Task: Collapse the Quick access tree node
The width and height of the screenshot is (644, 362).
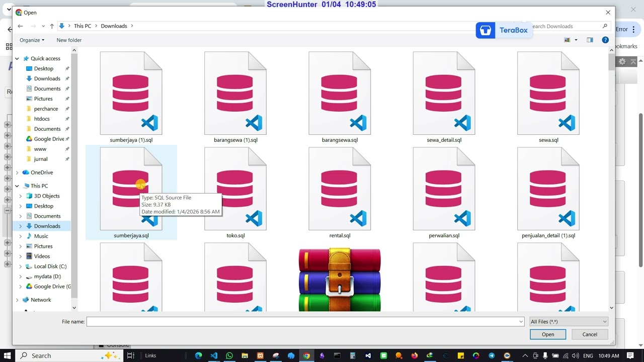Action: (x=17, y=59)
